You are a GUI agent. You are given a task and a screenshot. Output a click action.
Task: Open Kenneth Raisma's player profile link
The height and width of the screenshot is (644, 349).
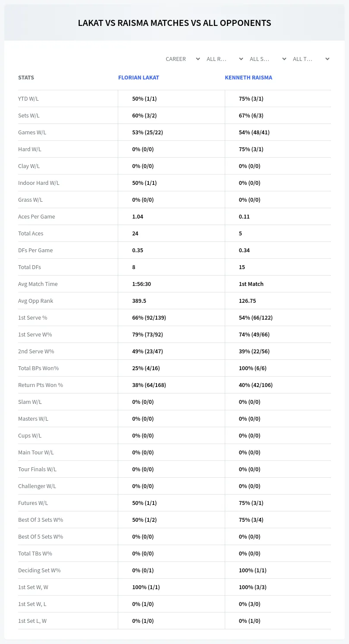tap(248, 78)
